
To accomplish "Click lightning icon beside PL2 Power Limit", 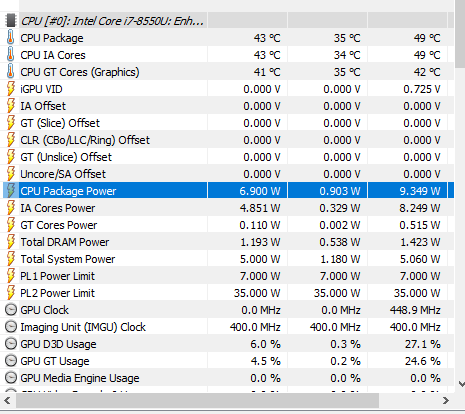I will [11, 293].
